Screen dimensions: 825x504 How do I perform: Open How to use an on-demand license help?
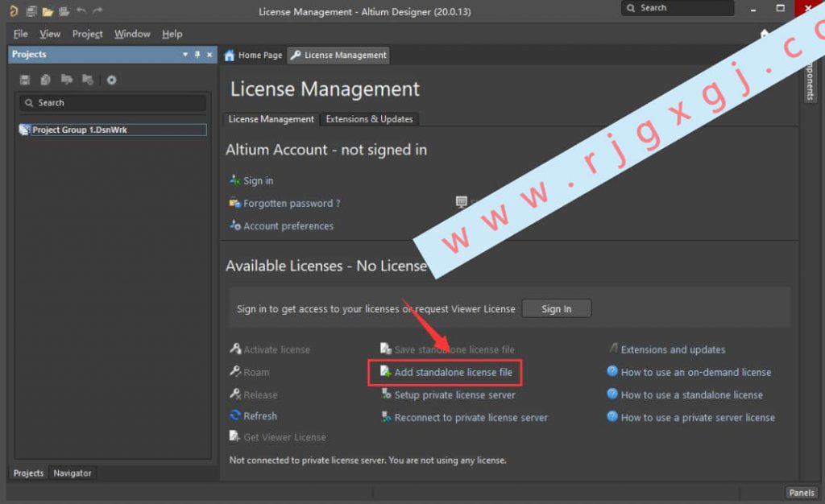coord(690,372)
